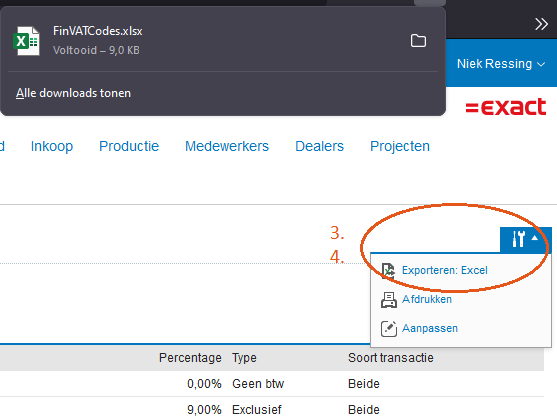
Task: Click the FinVATCodes.xlsx file name
Action: click(x=97, y=31)
